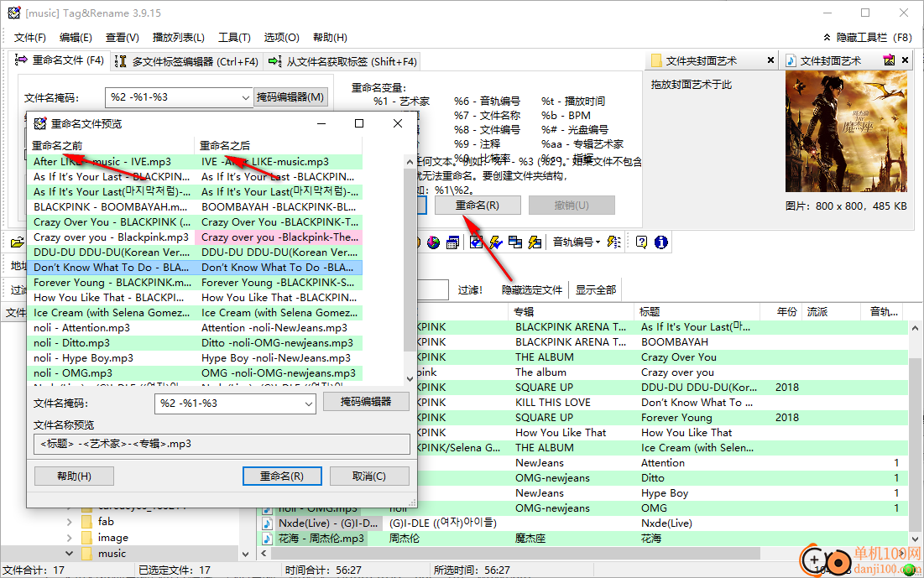Click the music folder icon in tree
The image size is (924, 578).
point(87,554)
